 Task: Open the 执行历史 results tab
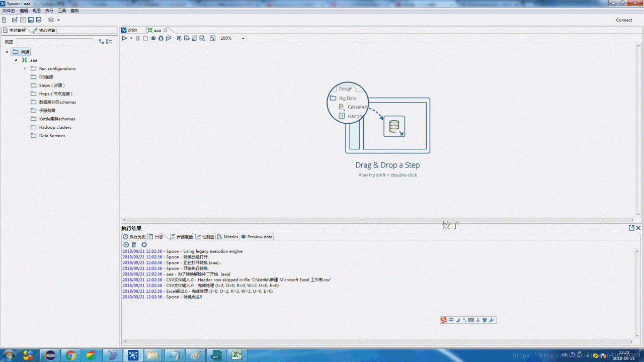coord(134,237)
